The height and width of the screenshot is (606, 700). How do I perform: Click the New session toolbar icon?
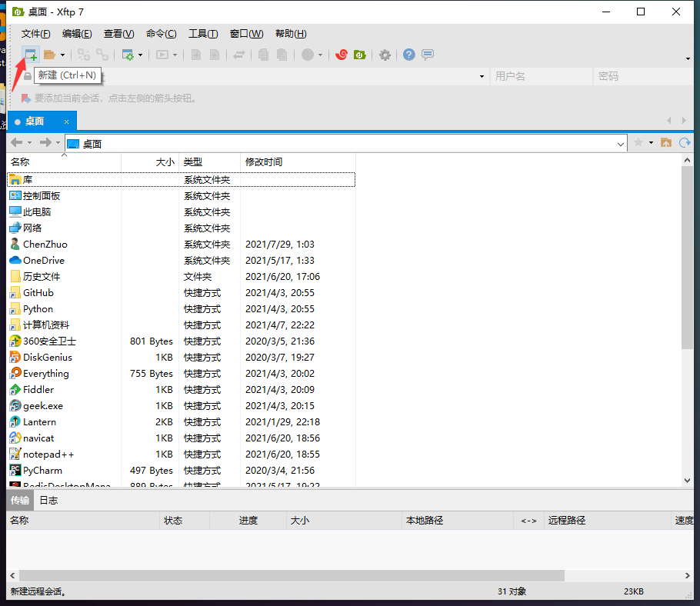(31, 55)
